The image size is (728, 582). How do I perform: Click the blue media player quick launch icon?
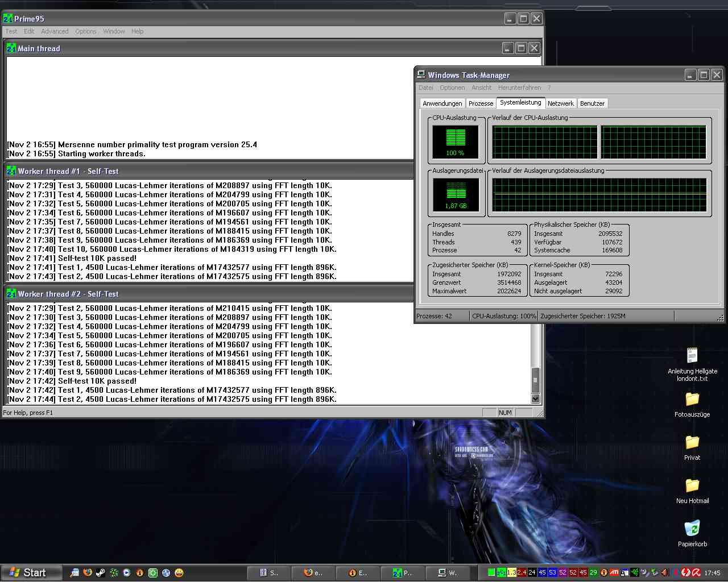126,572
